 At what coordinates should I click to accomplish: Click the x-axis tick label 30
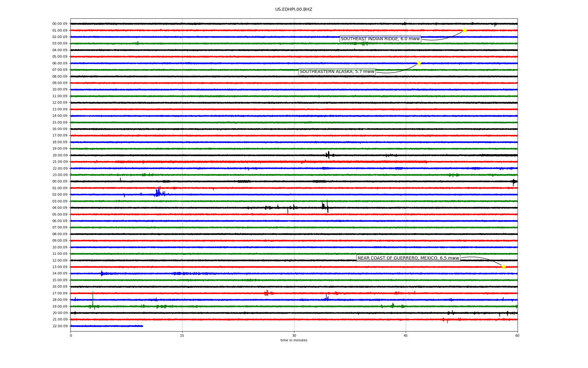(x=294, y=335)
